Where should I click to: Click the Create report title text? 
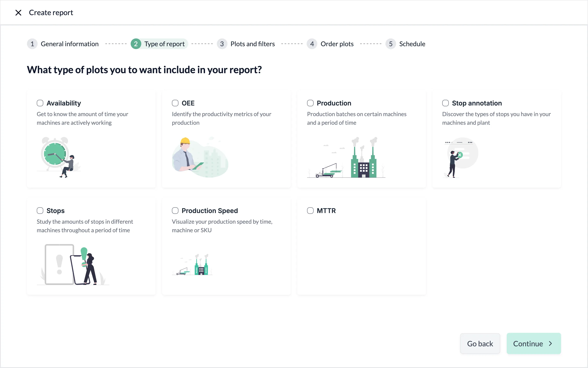pyautogui.click(x=51, y=13)
